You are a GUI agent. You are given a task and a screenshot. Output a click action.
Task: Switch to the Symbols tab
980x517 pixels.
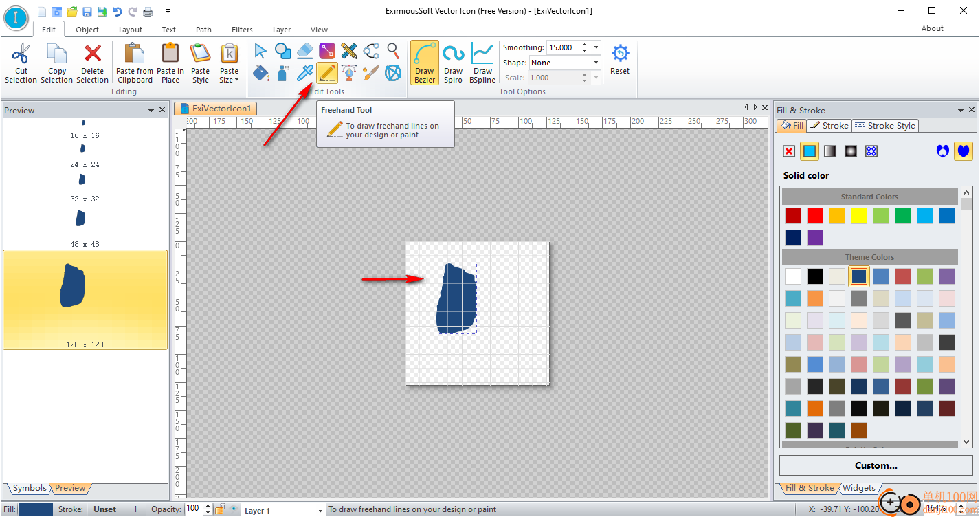[28, 488]
